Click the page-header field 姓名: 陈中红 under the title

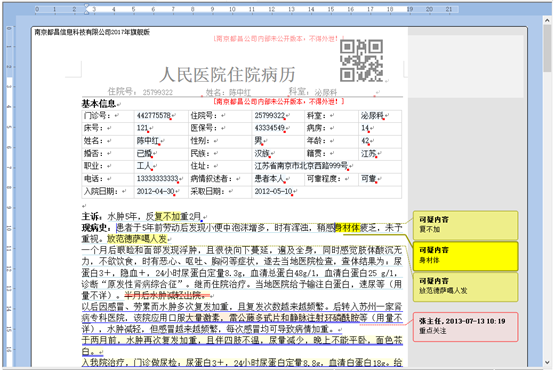point(228,92)
